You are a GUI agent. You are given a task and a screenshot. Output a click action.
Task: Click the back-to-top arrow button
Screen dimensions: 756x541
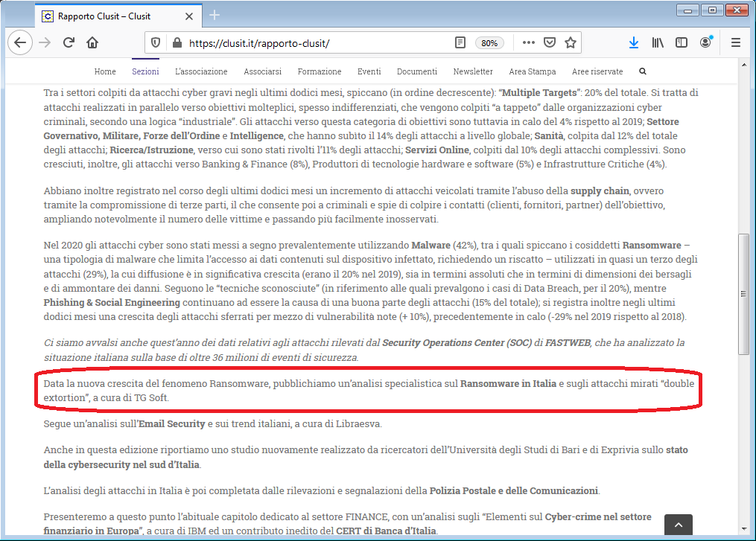click(x=679, y=525)
